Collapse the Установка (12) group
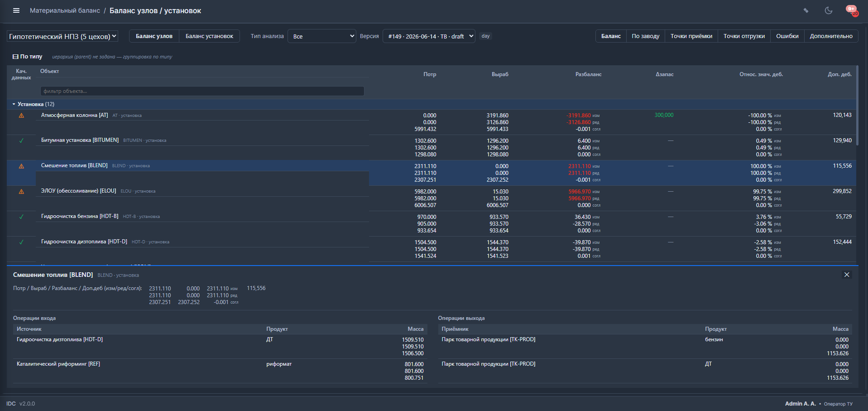868x411 pixels. coord(14,104)
